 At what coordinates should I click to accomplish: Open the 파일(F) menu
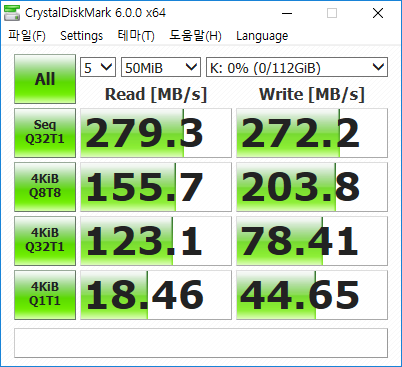point(27,36)
